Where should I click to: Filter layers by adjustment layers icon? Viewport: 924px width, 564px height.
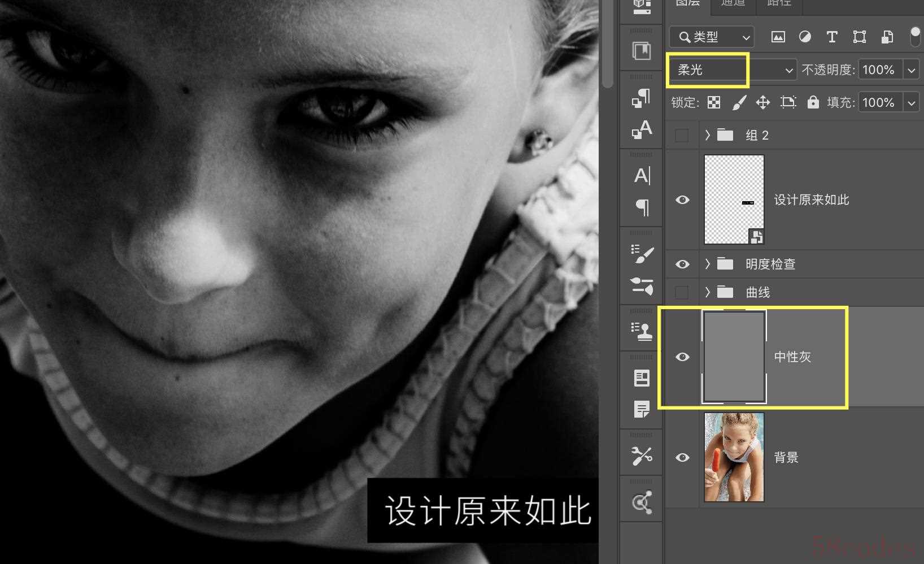[x=805, y=37]
